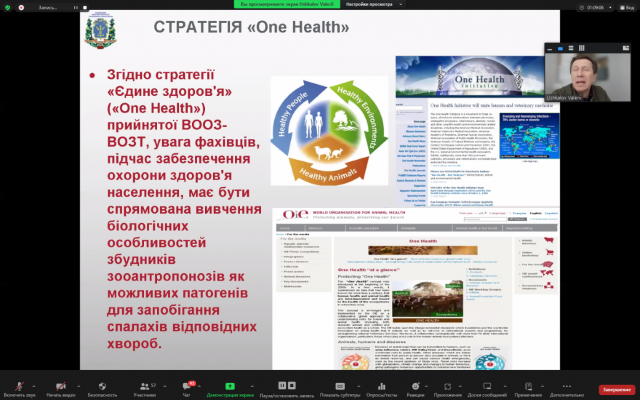Click the Запись recording label
640x400 pixels.
[48, 7]
